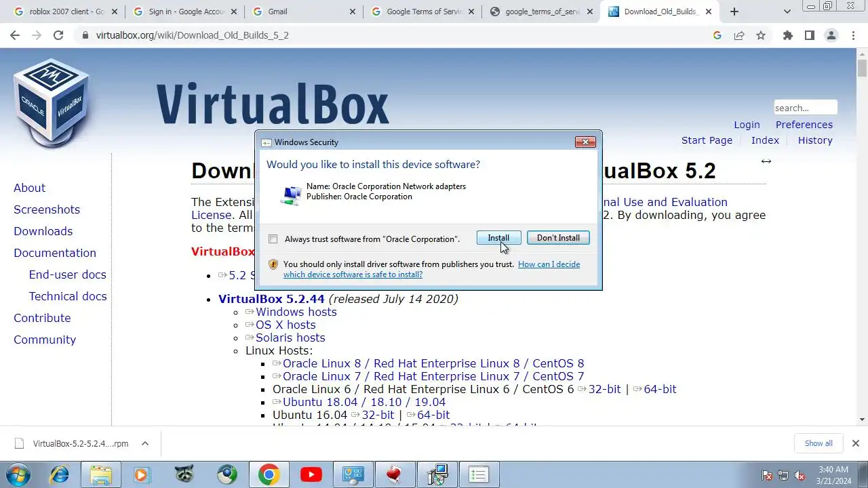Image resolution: width=868 pixels, height=488 pixels.
Task: Open Screenshots in sidebar
Action: click(47, 209)
